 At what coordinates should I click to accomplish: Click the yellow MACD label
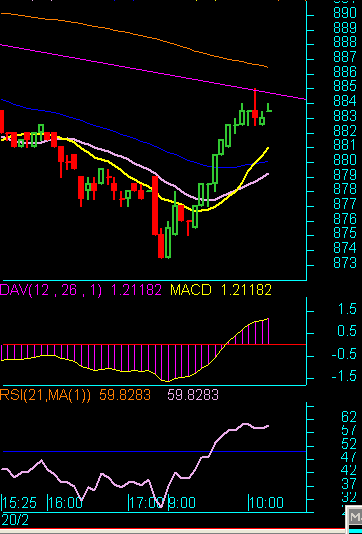191,290
